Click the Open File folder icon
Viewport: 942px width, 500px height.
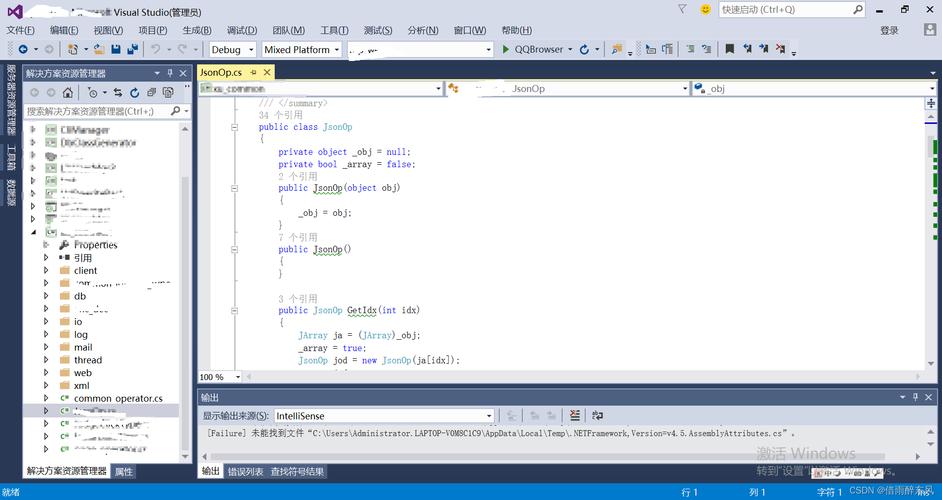click(99, 49)
